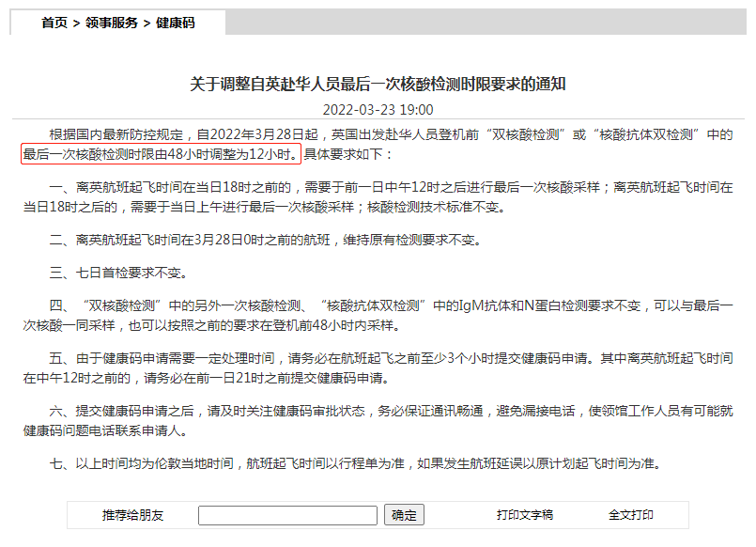Image resolution: width=756 pixels, height=547 pixels.
Task: Click text 也可以按照之前的要求在登机前48小时内采样
Action: coord(265,325)
